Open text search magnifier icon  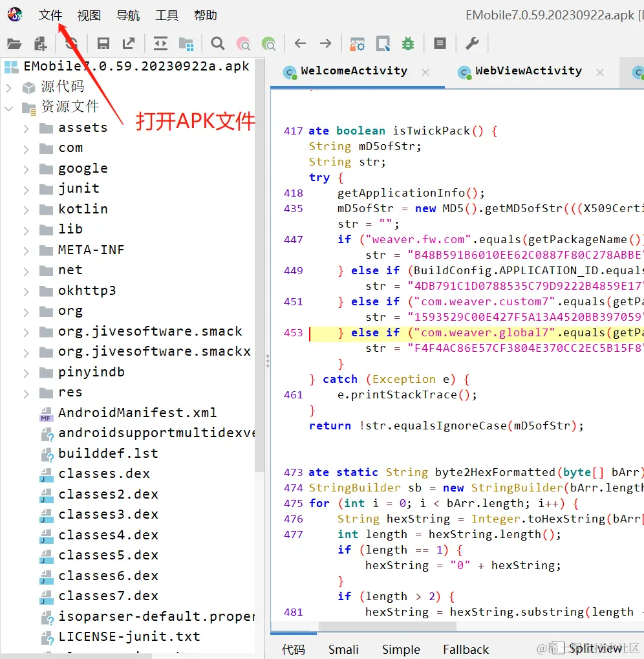pos(218,43)
